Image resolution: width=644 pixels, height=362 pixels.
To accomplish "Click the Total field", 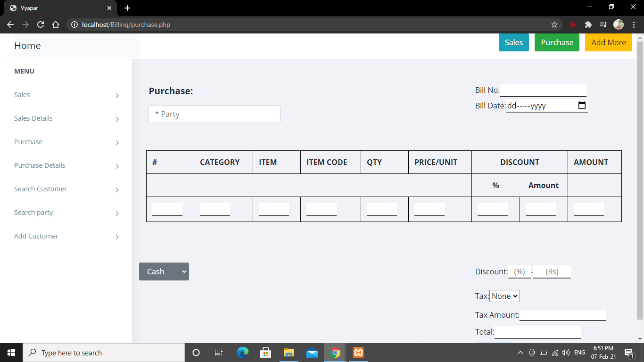I will coord(538,332).
